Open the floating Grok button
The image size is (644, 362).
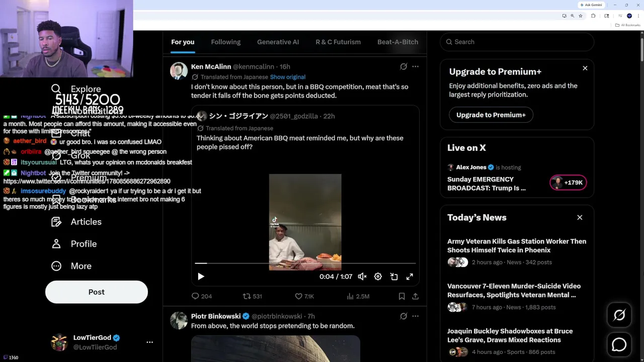pyautogui.click(x=619, y=315)
